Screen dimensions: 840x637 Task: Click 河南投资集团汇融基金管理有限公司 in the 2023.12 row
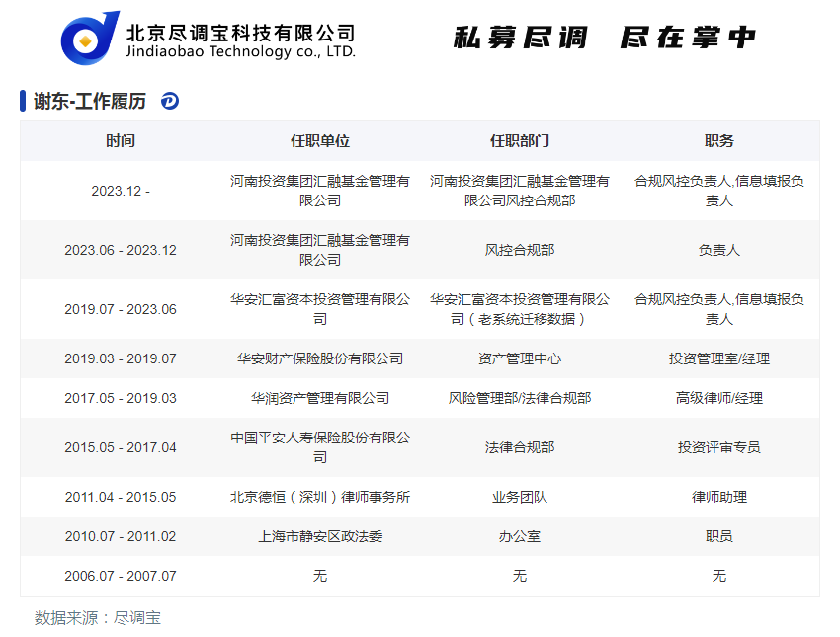[320, 191]
